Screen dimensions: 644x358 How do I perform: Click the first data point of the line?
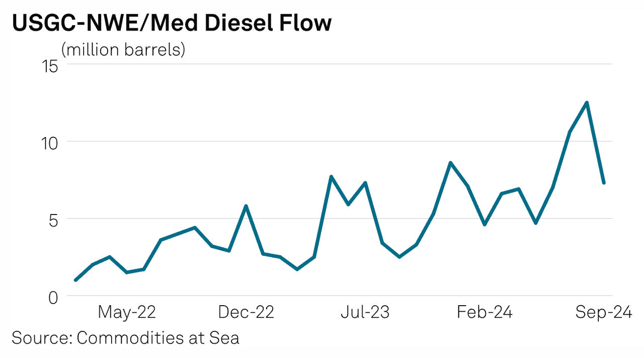click(x=75, y=280)
